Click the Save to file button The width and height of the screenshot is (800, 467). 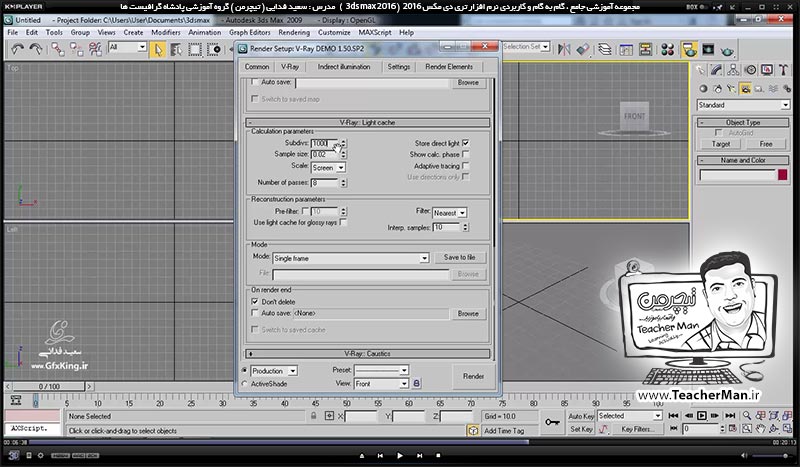[x=459, y=258]
